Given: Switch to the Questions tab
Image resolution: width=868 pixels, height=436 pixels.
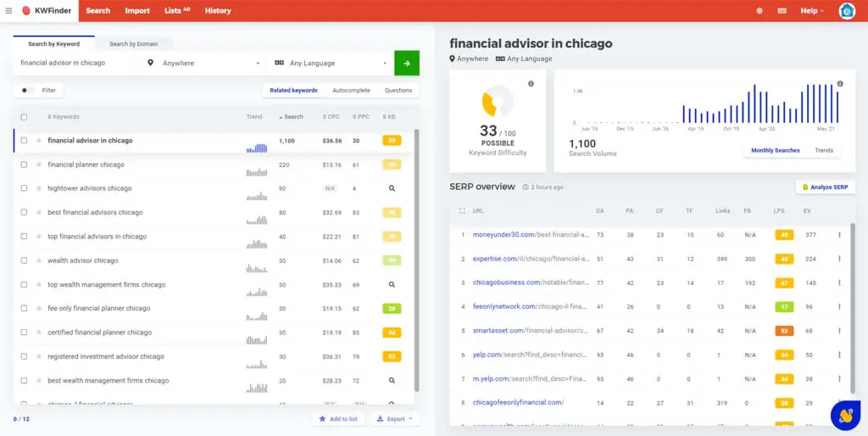Looking at the screenshot, I should click(398, 90).
